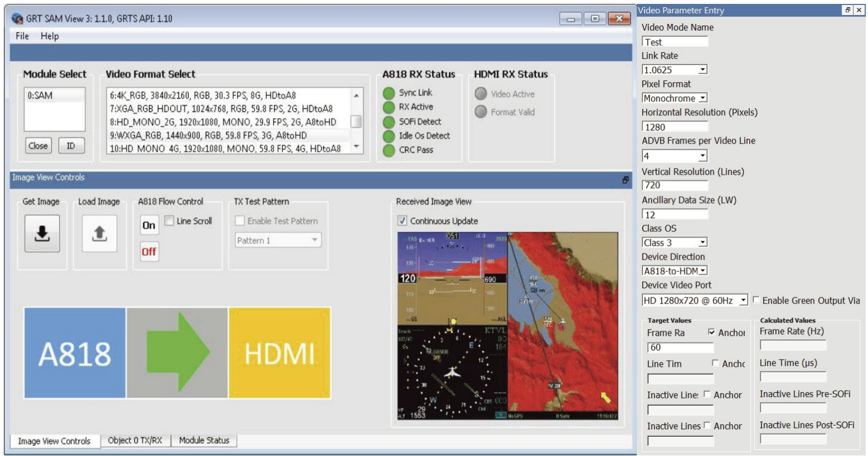Click the Video Mode Name field
868x456 pixels.
click(675, 42)
